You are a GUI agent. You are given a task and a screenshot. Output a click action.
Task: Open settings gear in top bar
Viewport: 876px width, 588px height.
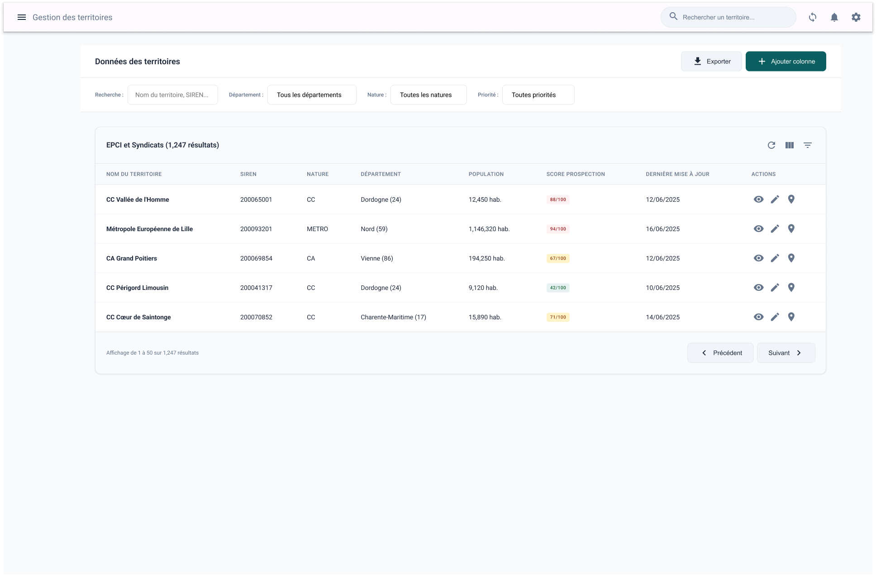[856, 17]
